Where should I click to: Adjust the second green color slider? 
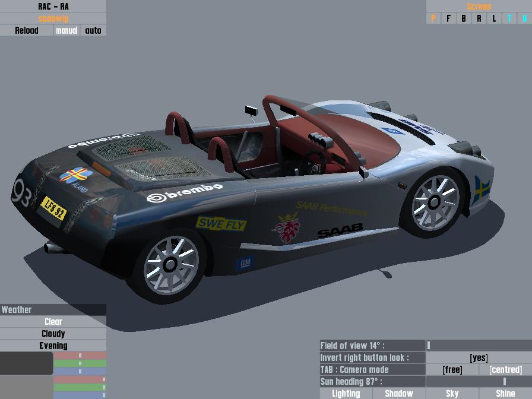[80, 387]
